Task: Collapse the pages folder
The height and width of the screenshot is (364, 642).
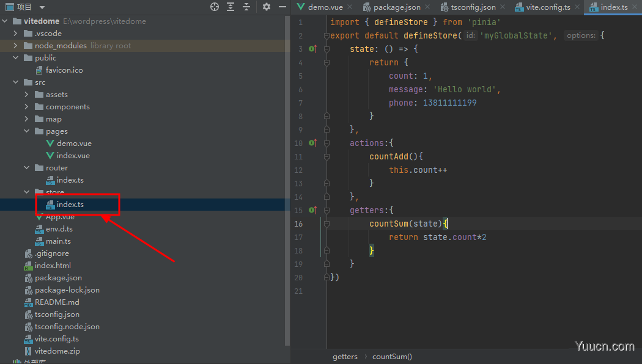Action: click(x=27, y=131)
